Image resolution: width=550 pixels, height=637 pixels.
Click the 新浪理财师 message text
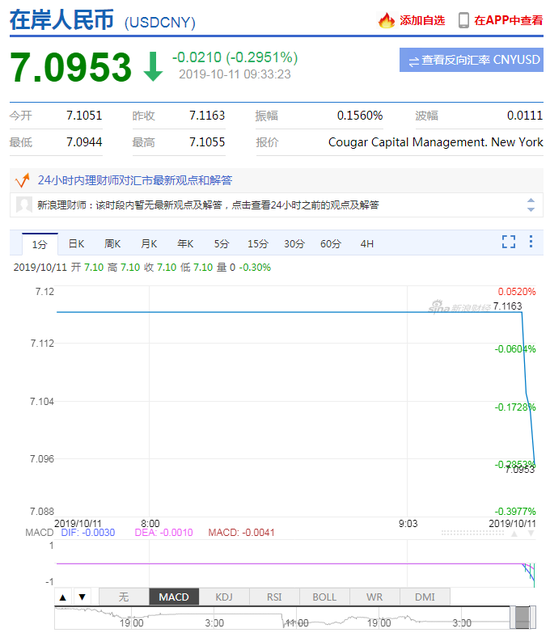[208, 205]
